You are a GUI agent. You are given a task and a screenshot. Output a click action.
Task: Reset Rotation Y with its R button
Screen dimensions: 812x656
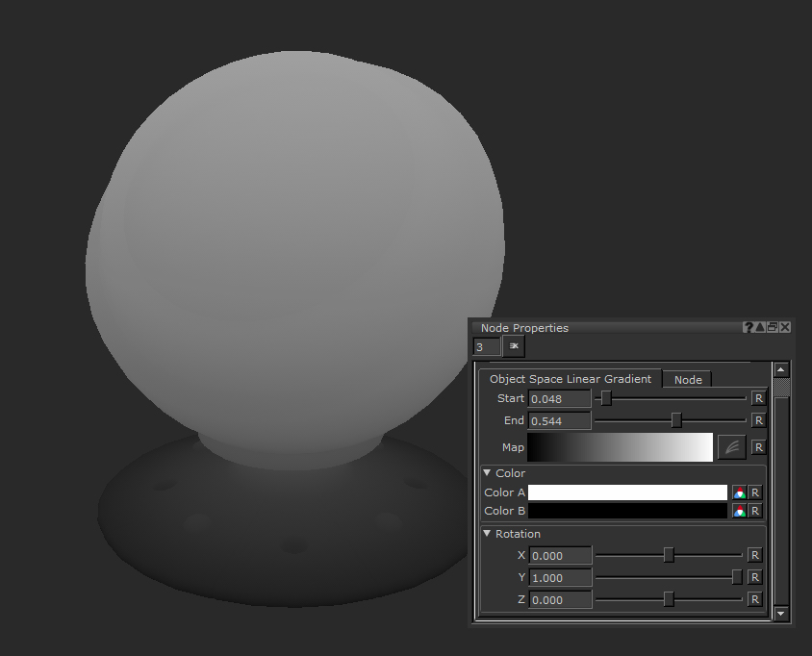(755, 577)
